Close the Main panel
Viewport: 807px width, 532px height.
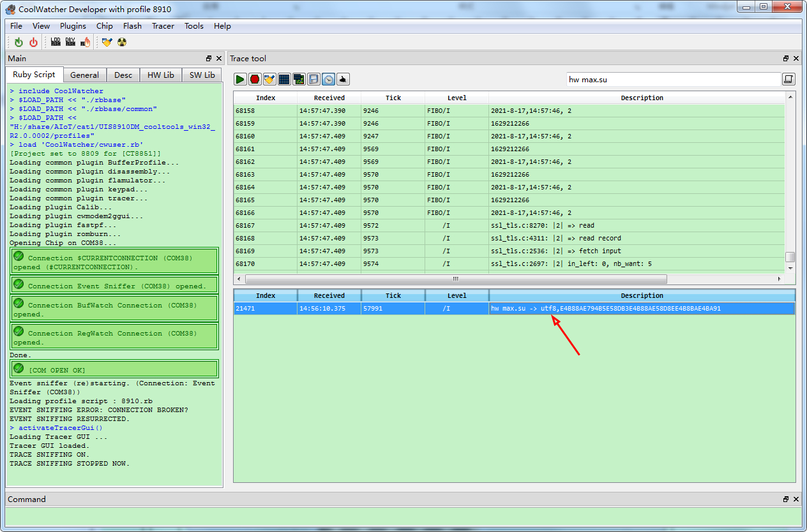pos(218,58)
